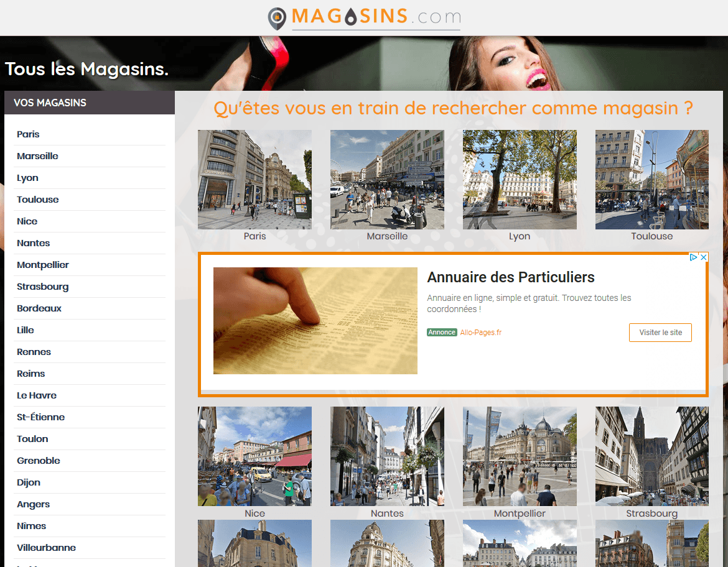This screenshot has width=728, height=567.
Task: Click the Nice caption under its photo
Action: click(x=255, y=513)
